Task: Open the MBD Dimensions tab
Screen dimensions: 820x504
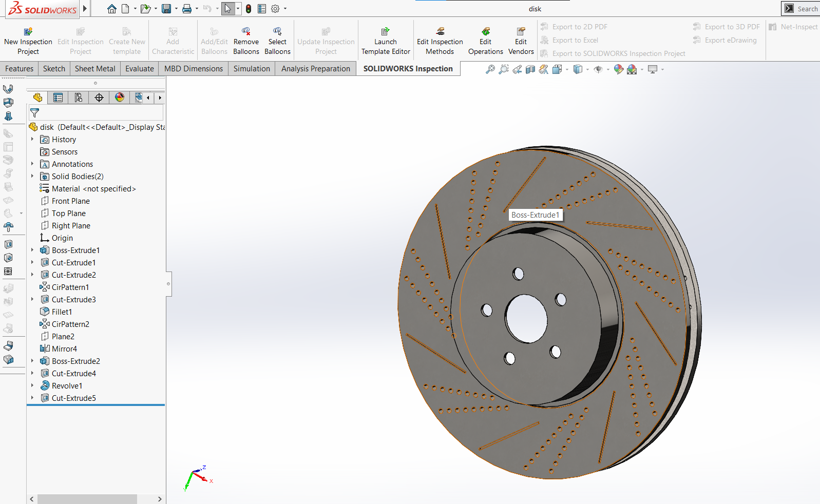Action: 194,69
